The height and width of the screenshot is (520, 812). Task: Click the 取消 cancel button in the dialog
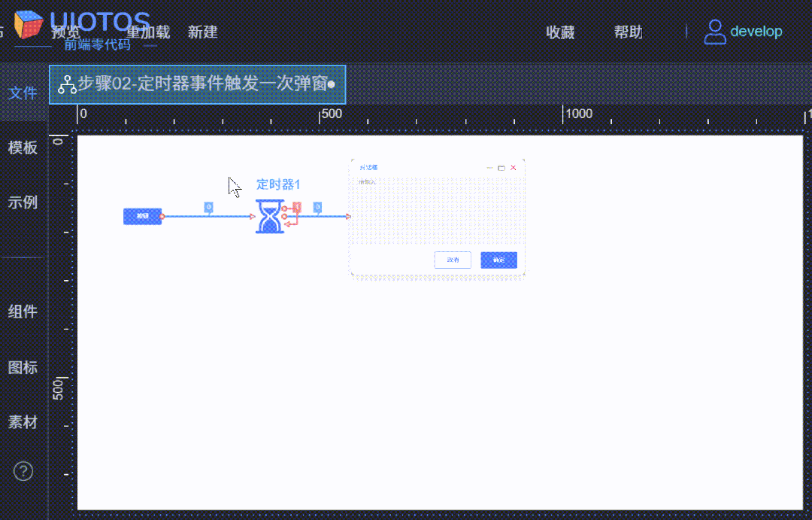click(x=452, y=260)
